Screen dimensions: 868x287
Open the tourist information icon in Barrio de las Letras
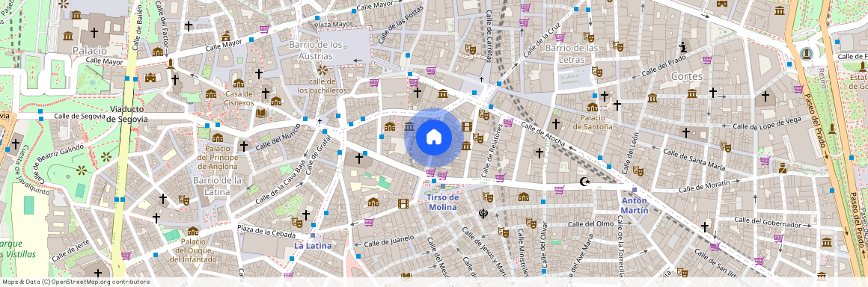[684, 46]
